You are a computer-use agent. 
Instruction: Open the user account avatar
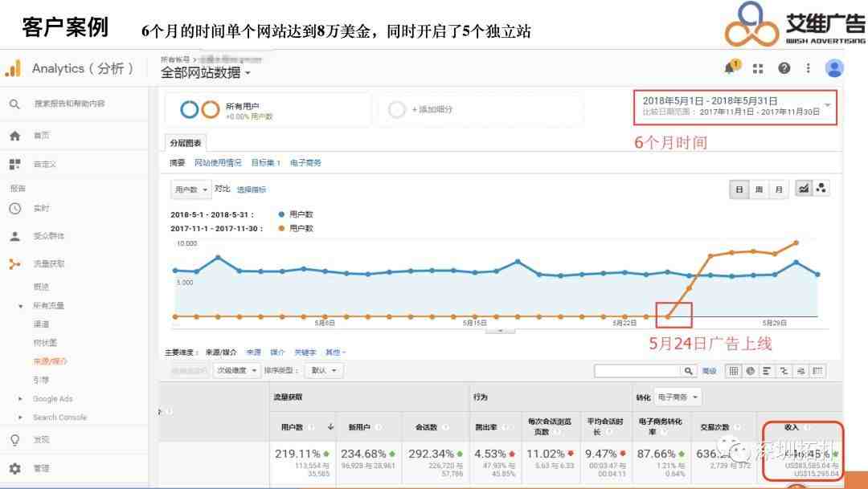pos(833,68)
